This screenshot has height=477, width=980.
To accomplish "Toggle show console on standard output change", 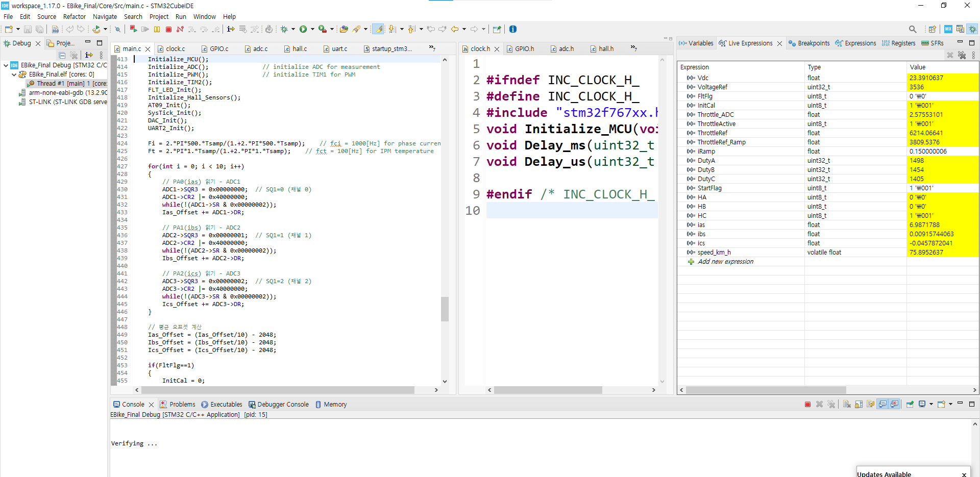I will [883, 405].
